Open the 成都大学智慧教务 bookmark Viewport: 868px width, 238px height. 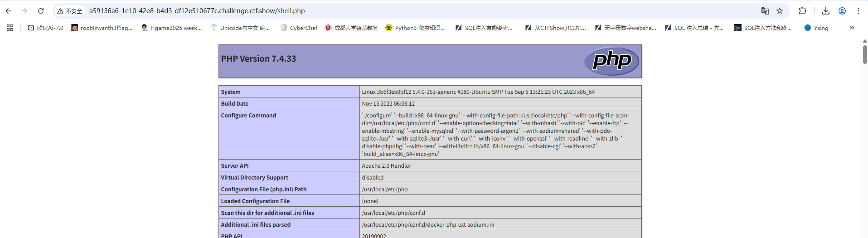coord(351,28)
